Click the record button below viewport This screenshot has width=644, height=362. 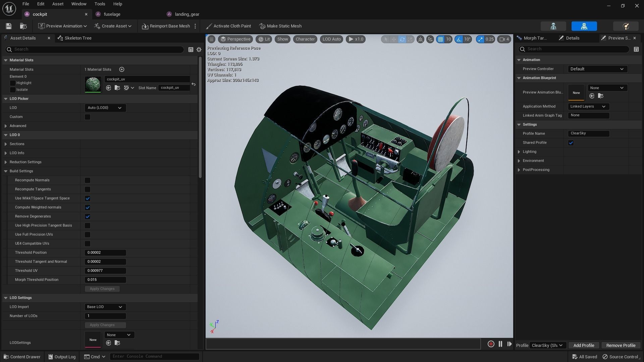pos(491,344)
